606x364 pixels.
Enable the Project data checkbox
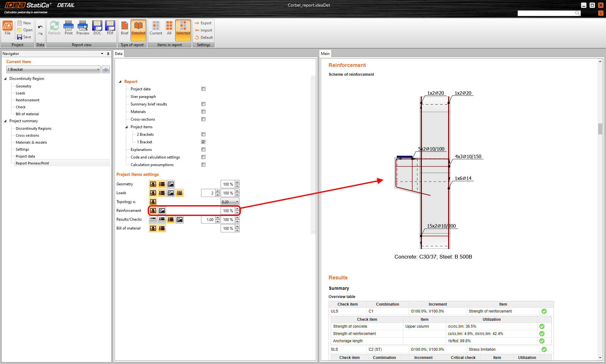tap(204, 89)
